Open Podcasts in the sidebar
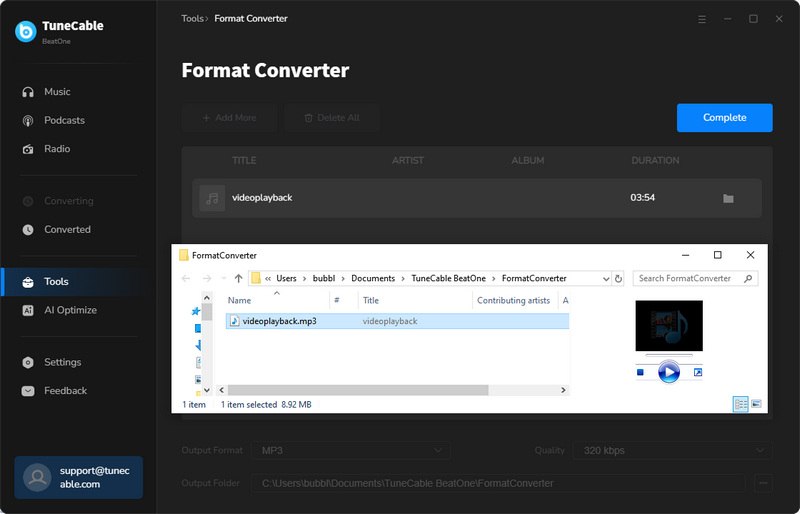 coord(64,120)
